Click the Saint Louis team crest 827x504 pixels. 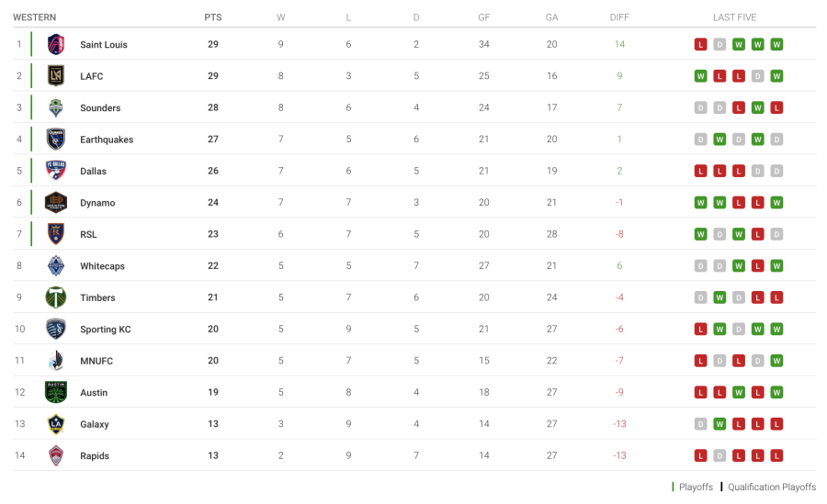click(56, 44)
